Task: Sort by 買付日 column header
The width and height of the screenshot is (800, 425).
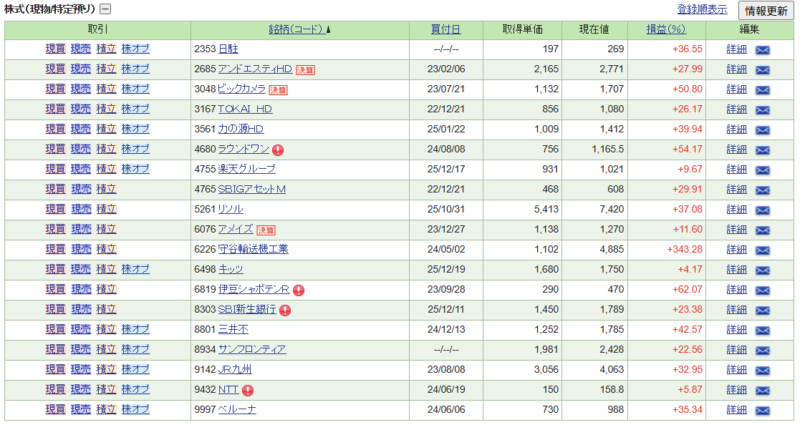Action: [445, 30]
